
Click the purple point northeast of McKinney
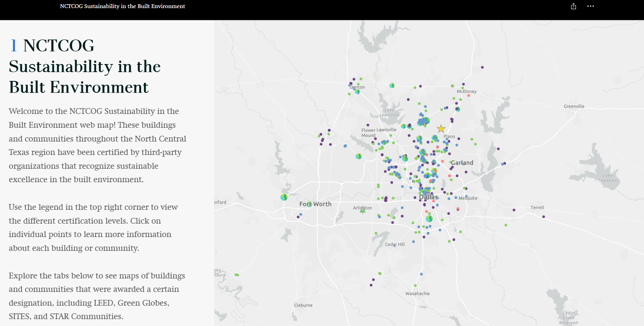(482, 67)
